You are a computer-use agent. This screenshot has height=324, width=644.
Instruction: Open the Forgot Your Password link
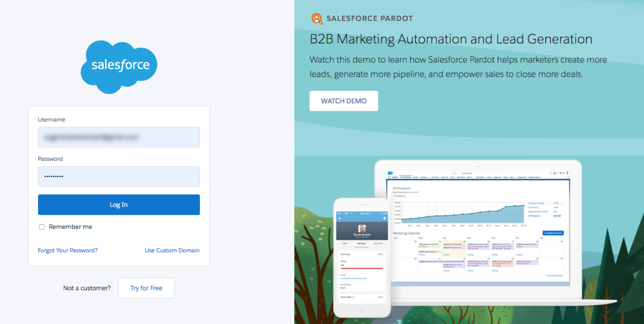click(68, 251)
